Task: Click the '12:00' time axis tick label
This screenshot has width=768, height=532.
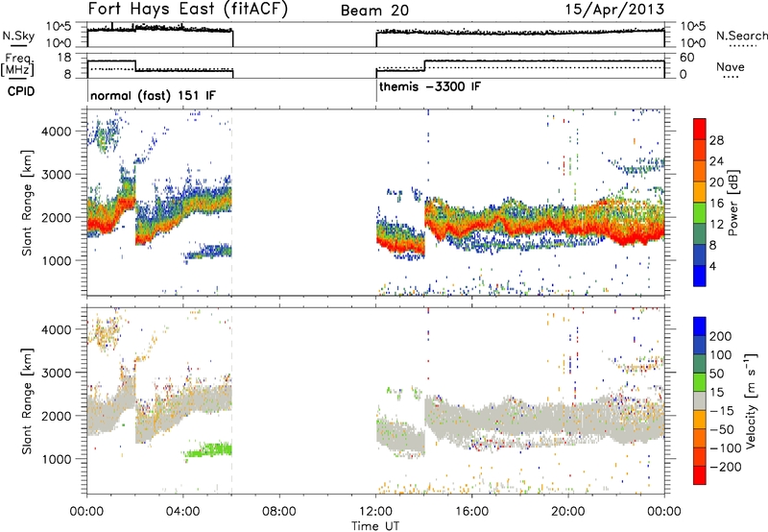Action: tap(375, 512)
